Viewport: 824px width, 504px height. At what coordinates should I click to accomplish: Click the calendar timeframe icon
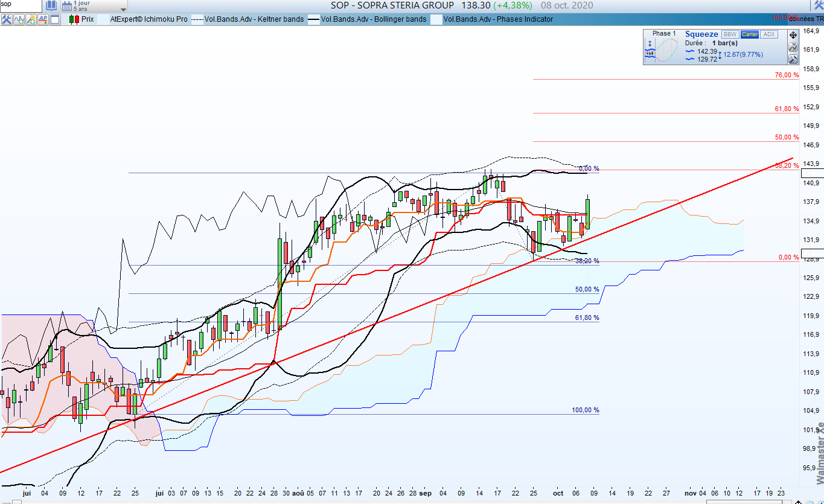coord(66,6)
